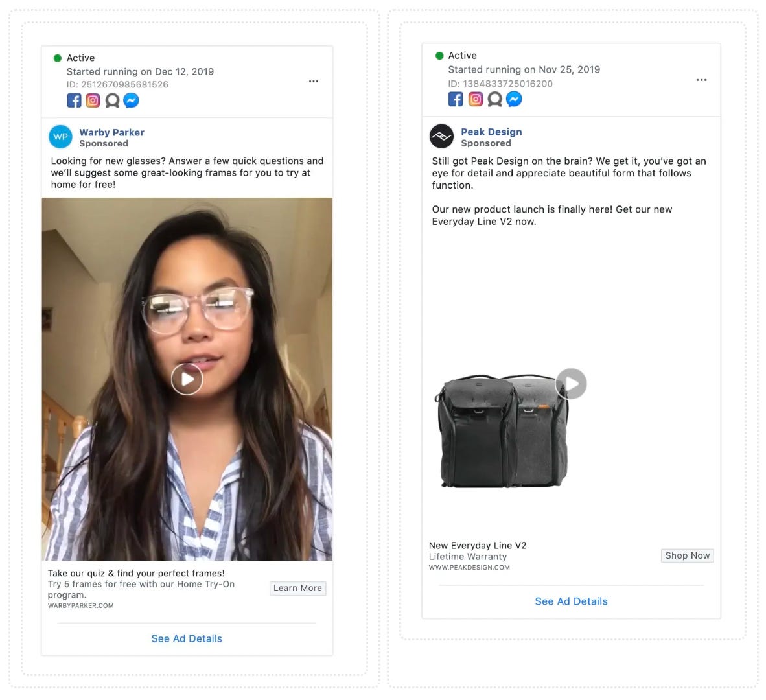Click Audience Network icon on Peak Design ad
Viewport: 766px width, 700px height.
point(495,99)
